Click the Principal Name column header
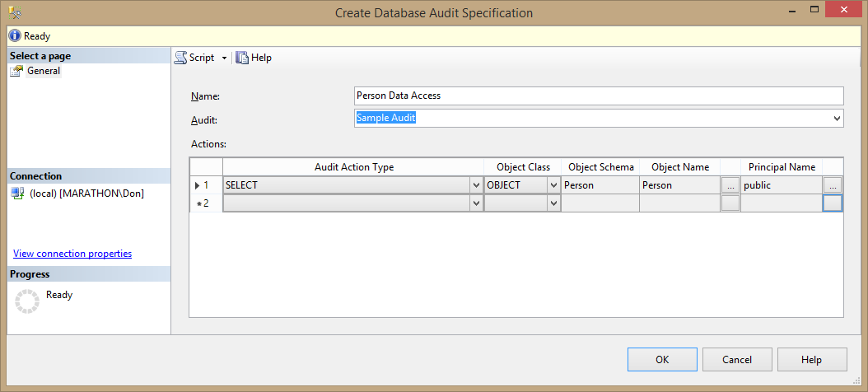868x392 pixels. 782,167
